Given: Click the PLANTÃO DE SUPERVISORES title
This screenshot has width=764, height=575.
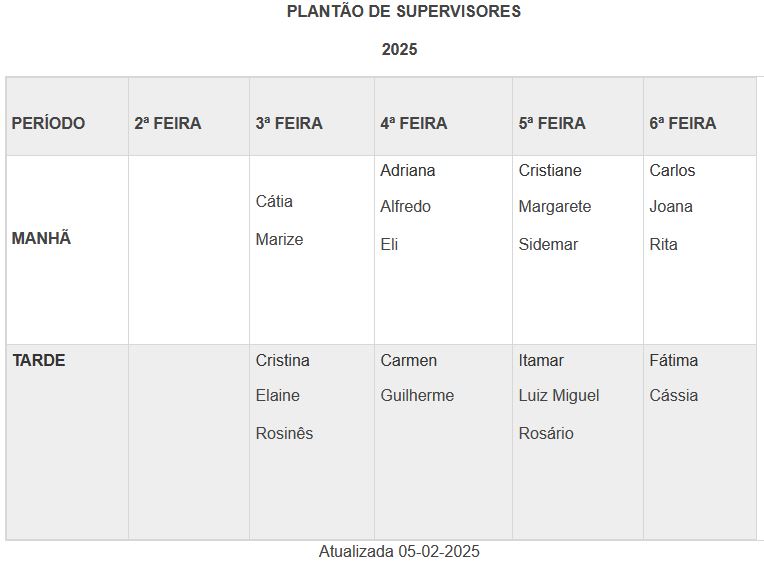Looking at the screenshot, I should (x=403, y=12).
